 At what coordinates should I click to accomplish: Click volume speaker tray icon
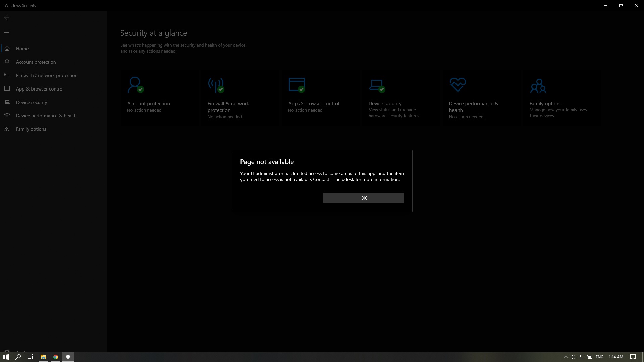pyautogui.click(x=573, y=357)
